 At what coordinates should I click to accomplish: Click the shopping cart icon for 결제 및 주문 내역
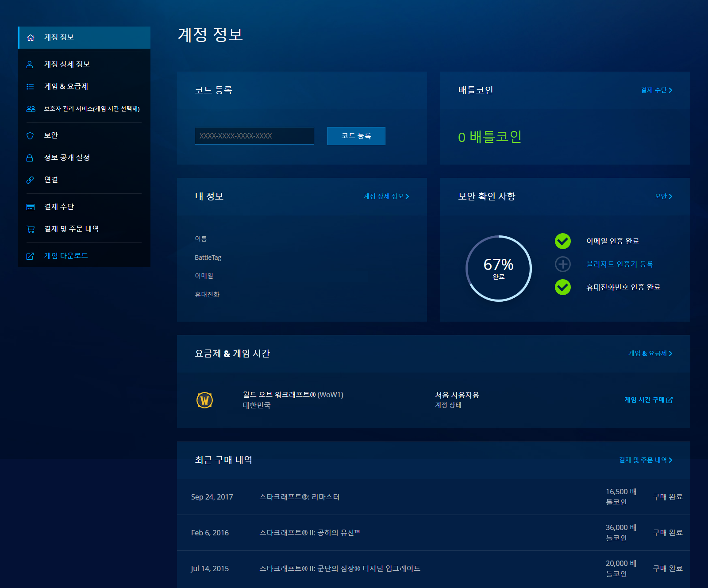[31, 229]
